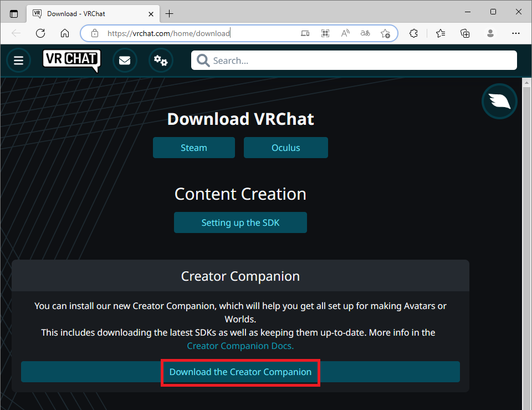Click the VRChat logo

tap(71, 60)
